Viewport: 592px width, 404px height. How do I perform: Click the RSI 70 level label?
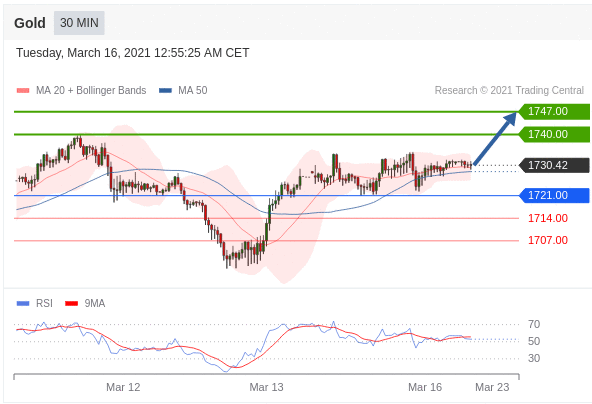(x=534, y=324)
